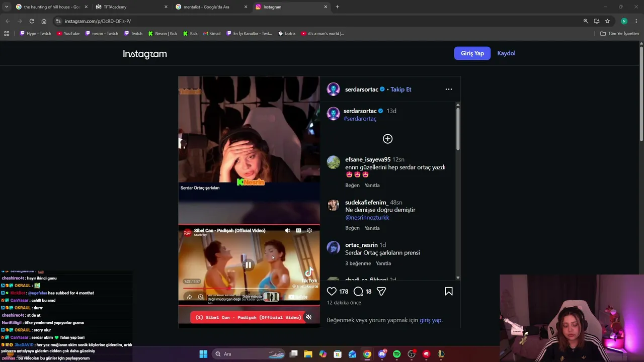Open ortac_nesrin's profile avatar
The width and height of the screenshot is (644, 362).
pyautogui.click(x=333, y=247)
